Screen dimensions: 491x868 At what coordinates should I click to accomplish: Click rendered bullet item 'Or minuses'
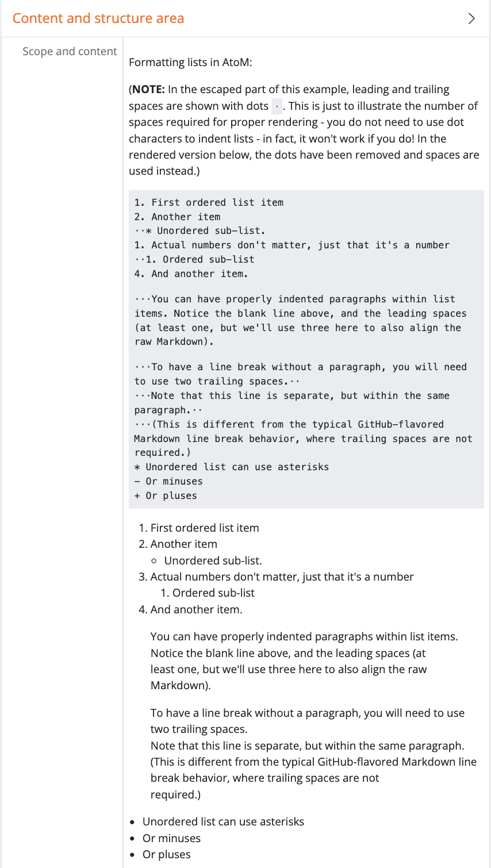pyautogui.click(x=171, y=838)
